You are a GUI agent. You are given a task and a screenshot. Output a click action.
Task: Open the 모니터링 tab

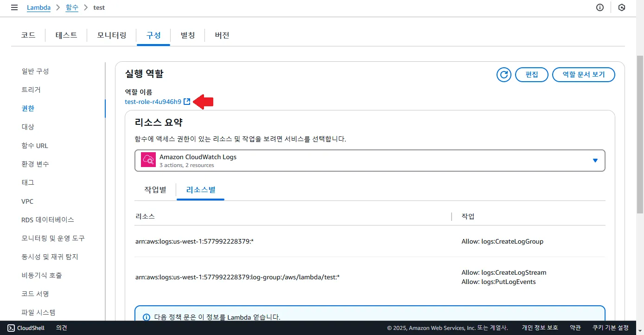[112, 35]
